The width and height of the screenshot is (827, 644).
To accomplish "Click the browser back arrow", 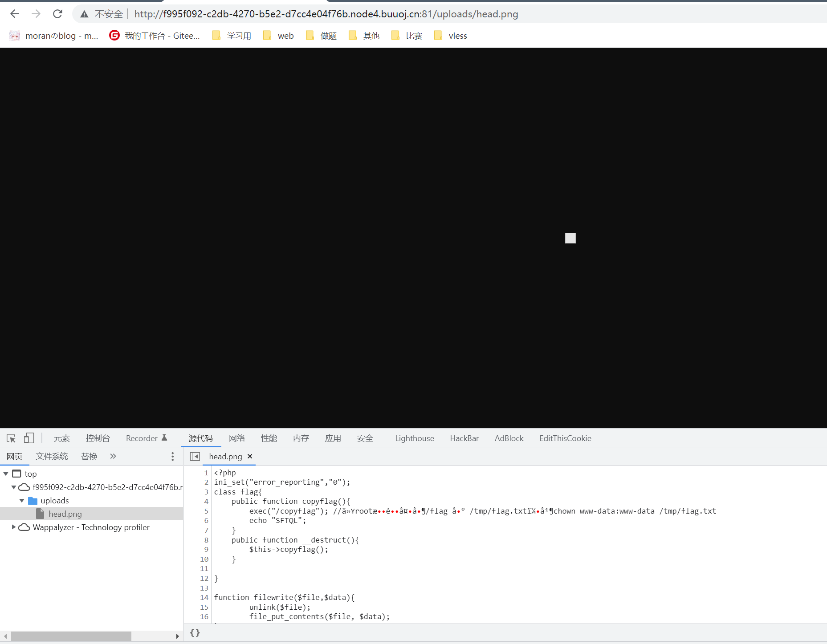I will [15, 14].
